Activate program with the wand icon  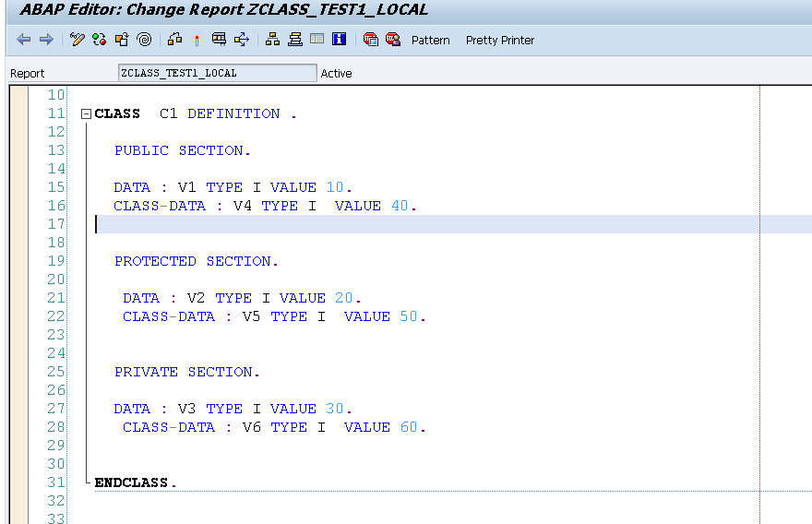pyautogui.click(x=197, y=40)
